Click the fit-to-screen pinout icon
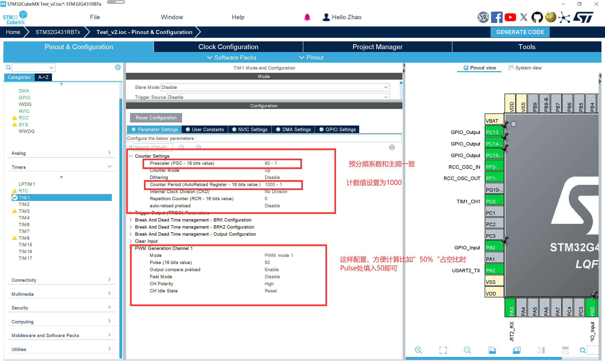This screenshot has width=605, height=364. [443, 350]
